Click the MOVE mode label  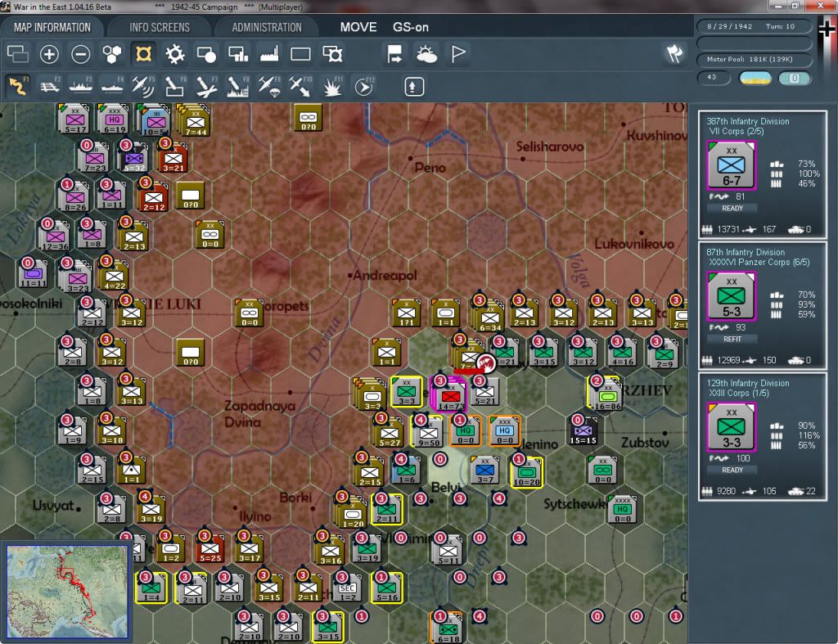point(358,27)
